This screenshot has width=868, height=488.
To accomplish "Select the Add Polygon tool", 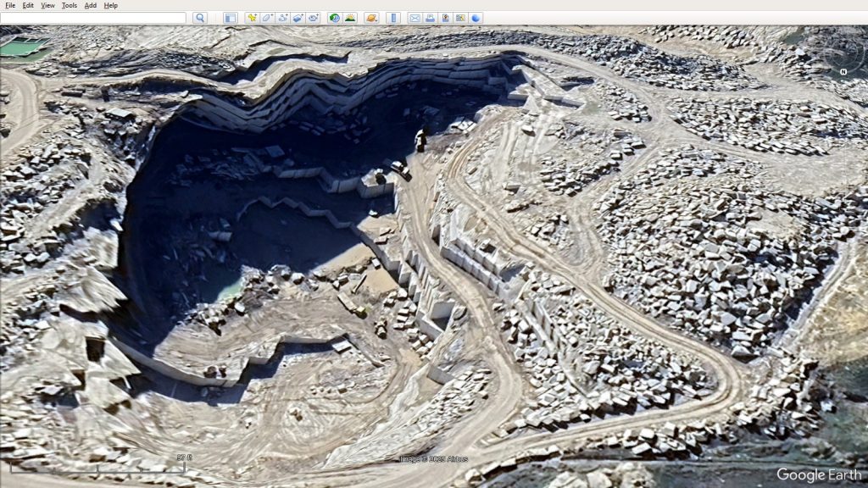I will click(267, 18).
